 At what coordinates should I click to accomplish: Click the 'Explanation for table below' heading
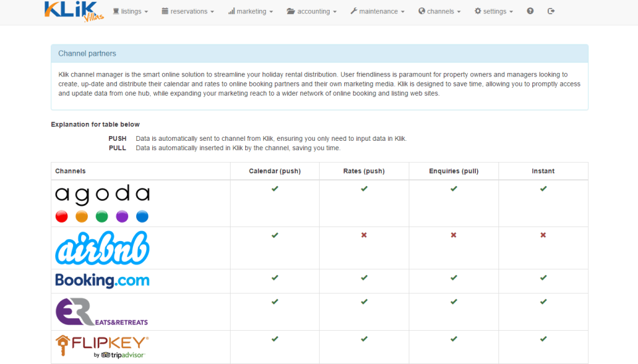(x=95, y=124)
